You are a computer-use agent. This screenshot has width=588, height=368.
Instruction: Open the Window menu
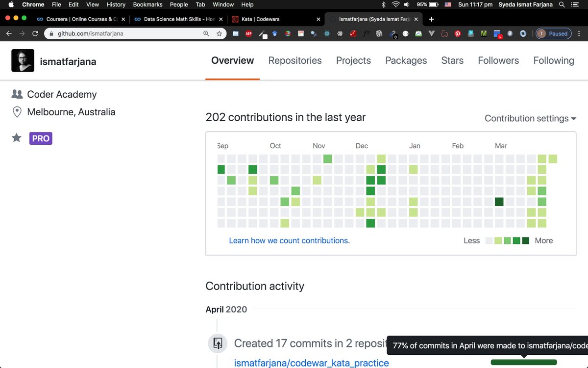[223, 4]
